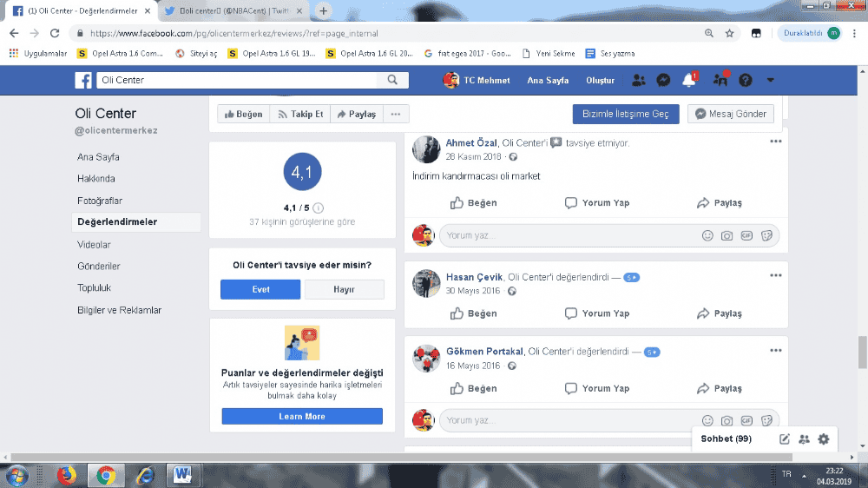The height and width of the screenshot is (488, 868).
Task: Open Firefox from the taskbar
Action: pyautogui.click(x=67, y=475)
